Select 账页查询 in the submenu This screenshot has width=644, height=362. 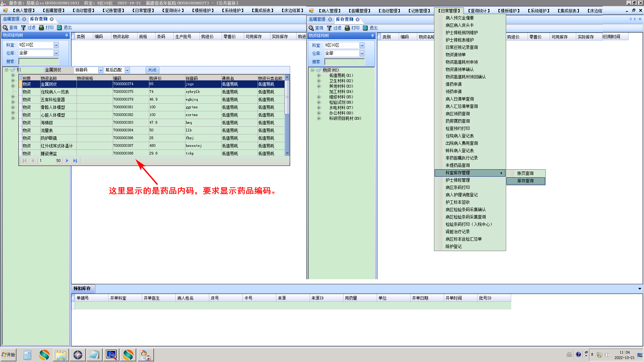(x=525, y=173)
